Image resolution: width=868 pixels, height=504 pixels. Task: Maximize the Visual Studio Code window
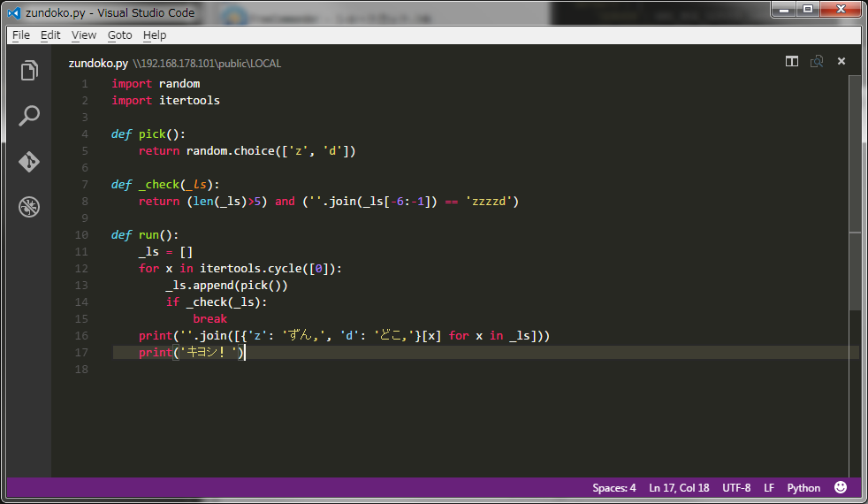coord(808,10)
